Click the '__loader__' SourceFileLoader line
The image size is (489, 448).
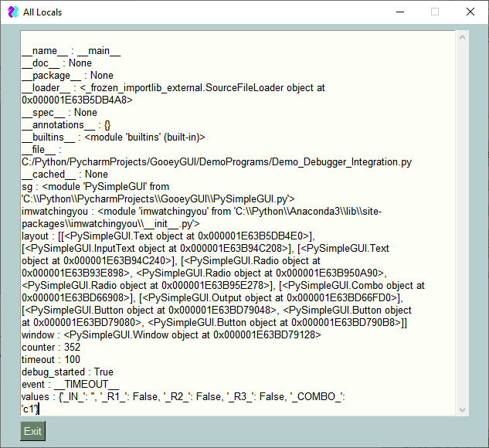[x=173, y=87]
